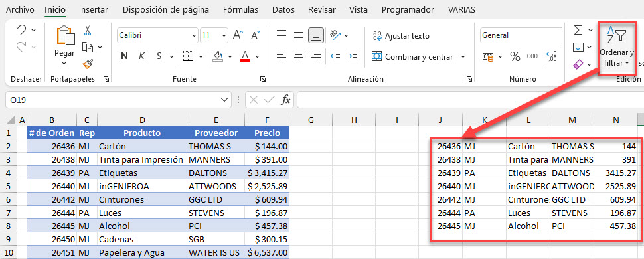
Task: Expand the borders dropdown arrow
Action: coord(201,56)
